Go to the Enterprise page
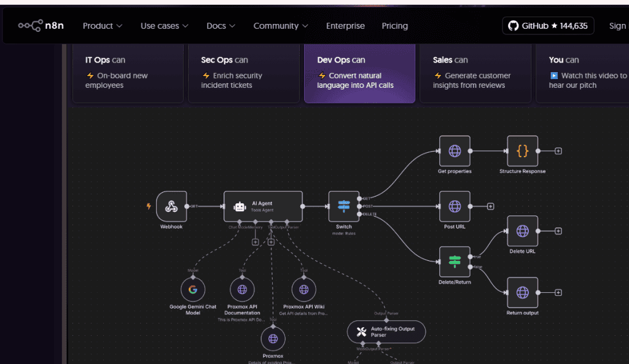Image resolution: width=629 pixels, height=364 pixels. pos(345,26)
